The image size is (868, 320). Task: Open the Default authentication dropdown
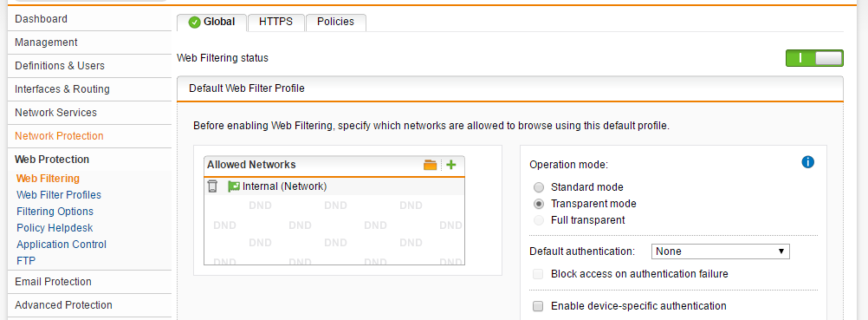coord(720,251)
